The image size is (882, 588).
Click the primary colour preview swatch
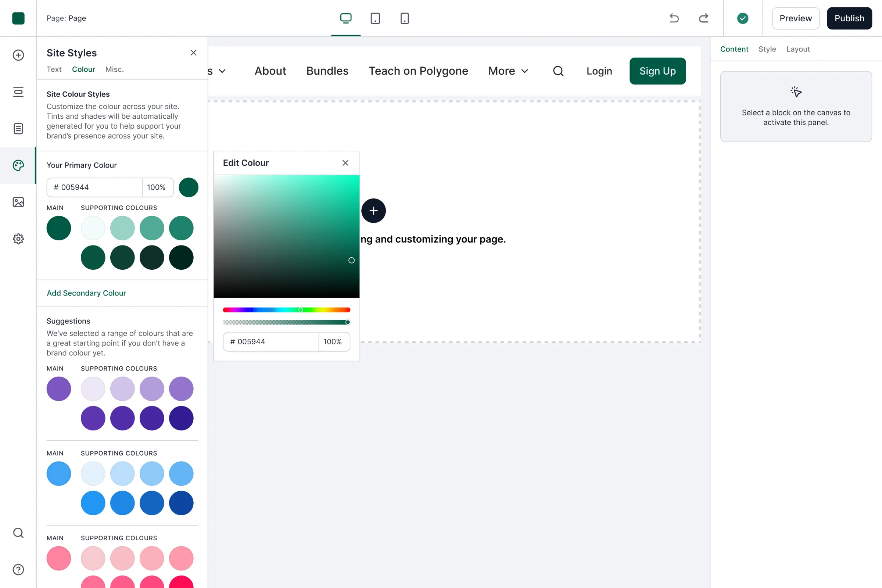(188, 187)
